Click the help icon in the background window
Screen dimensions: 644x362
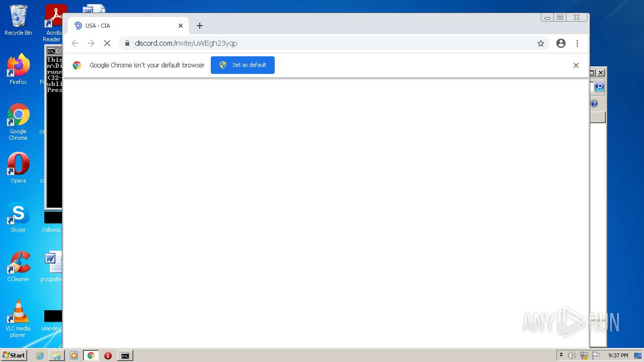594,104
